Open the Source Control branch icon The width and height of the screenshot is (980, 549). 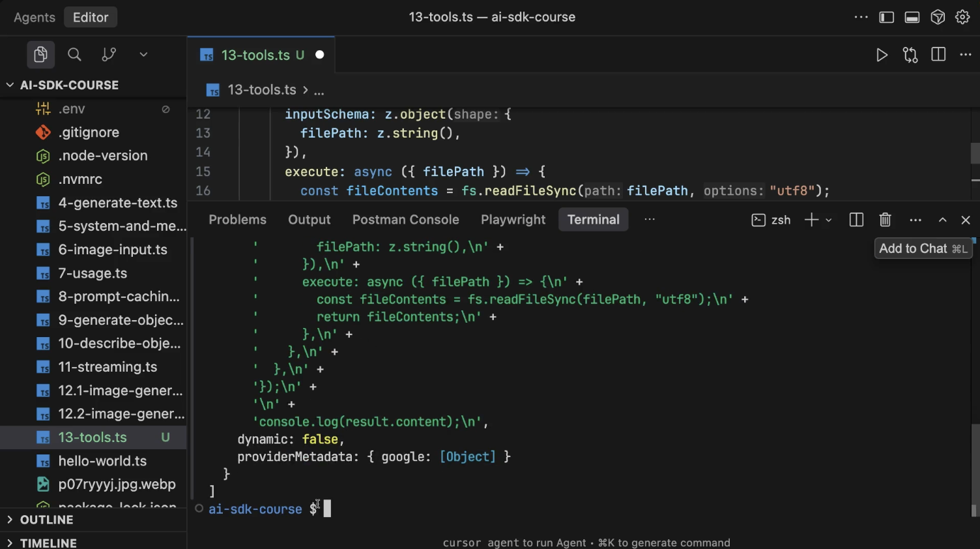point(109,55)
